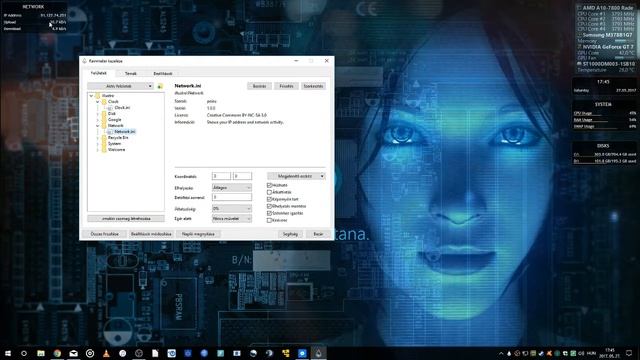Viewport: 640px width, 360px height.
Task: Toggle the Húzható checkbox
Action: tap(269, 185)
